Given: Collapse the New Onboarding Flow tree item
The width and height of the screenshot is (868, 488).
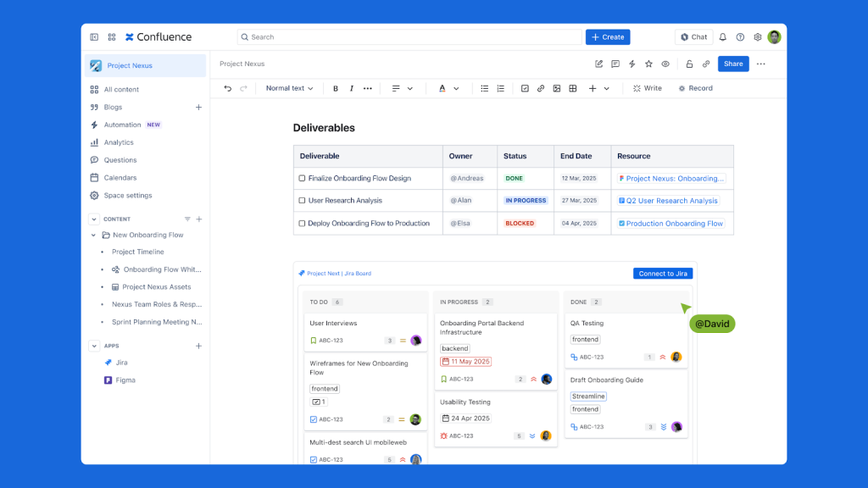Looking at the screenshot, I should 94,235.
